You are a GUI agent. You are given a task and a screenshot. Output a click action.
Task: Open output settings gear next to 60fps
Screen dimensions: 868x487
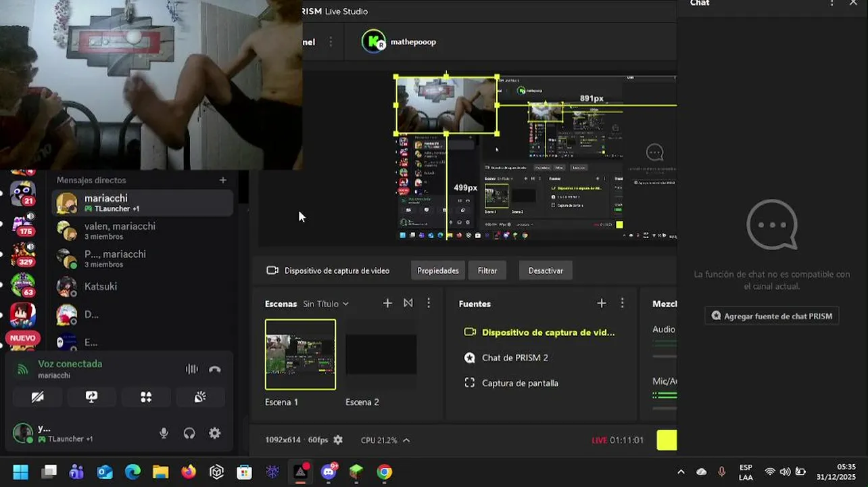(x=338, y=440)
